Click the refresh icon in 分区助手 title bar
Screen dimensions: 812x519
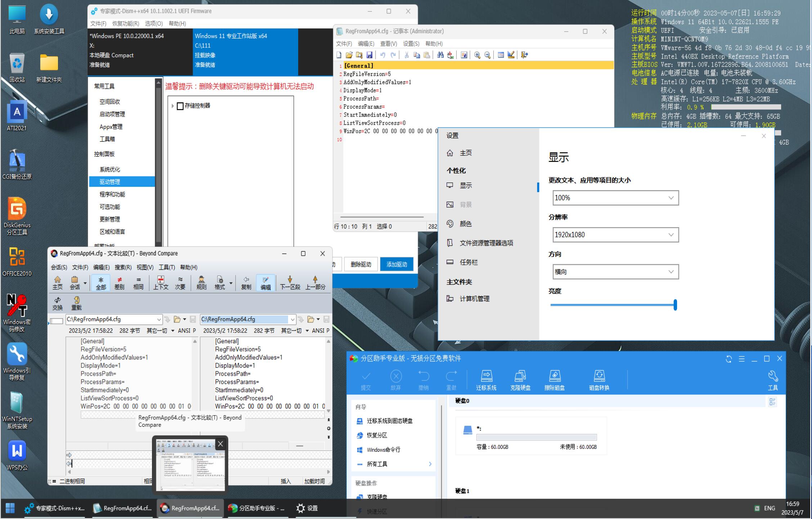pyautogui.click(x=729, y=359)
